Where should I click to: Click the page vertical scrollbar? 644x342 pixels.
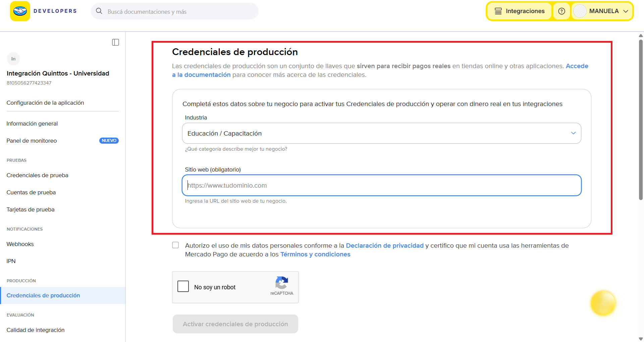click(x=641, y=120)
